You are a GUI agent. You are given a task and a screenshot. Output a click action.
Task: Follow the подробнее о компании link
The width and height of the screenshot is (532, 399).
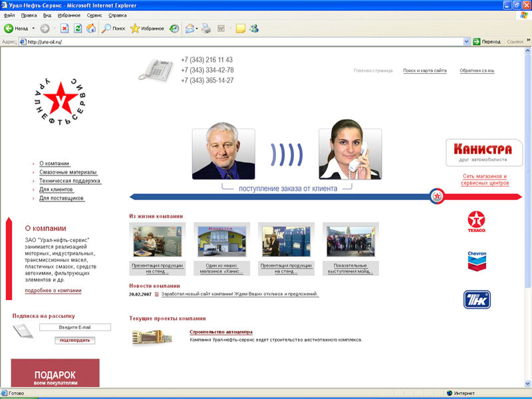(53, 291)
